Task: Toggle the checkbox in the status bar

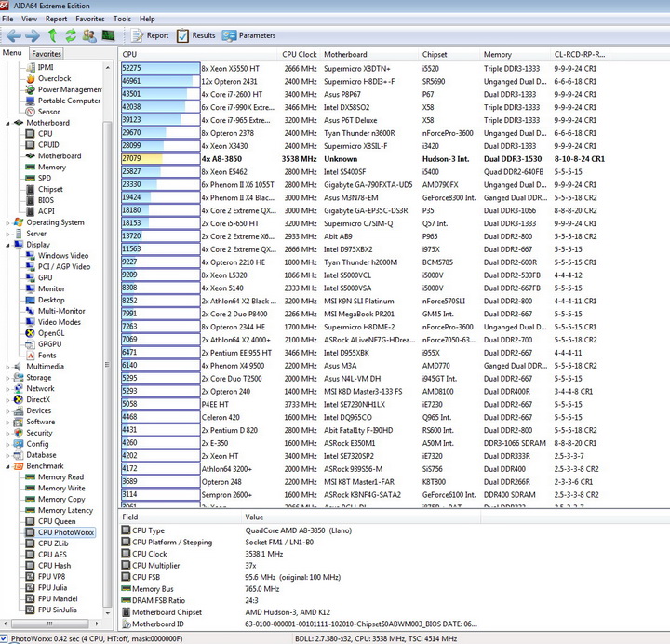Action: click(4, 638)
